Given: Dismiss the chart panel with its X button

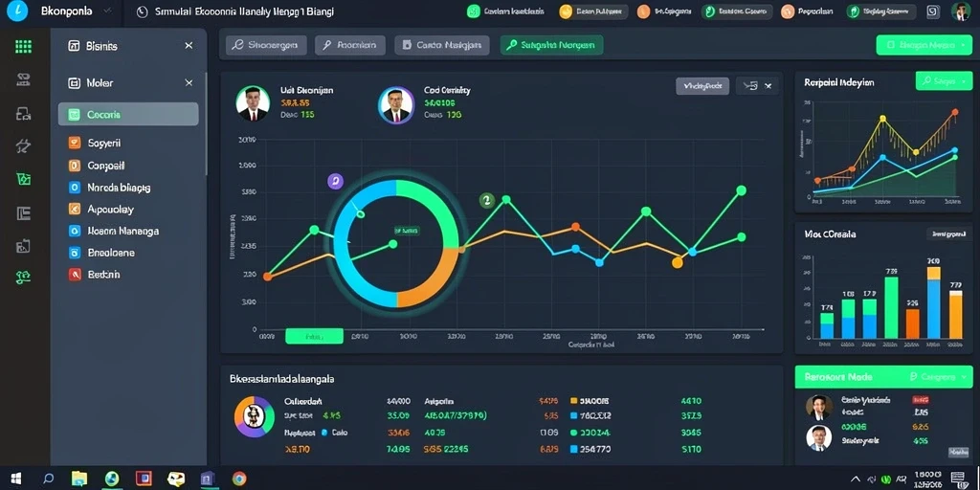Looking at the screenshot, I should pyautogui.click(x=768, y=86).
